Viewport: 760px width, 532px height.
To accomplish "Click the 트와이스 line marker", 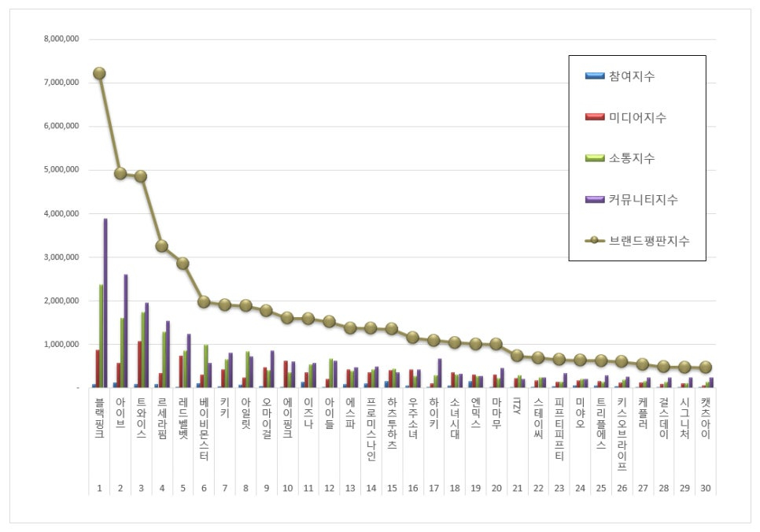I will (x=141, y=176).
